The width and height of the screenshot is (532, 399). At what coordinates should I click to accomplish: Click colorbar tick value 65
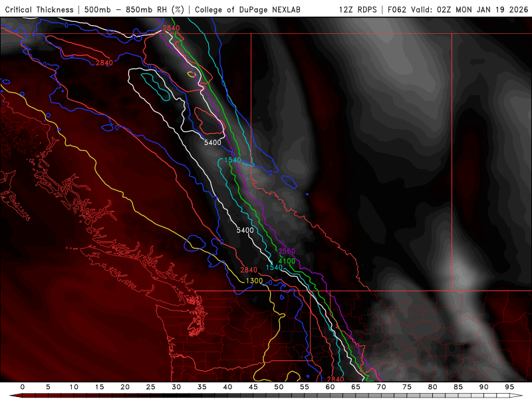pos(356,387)
